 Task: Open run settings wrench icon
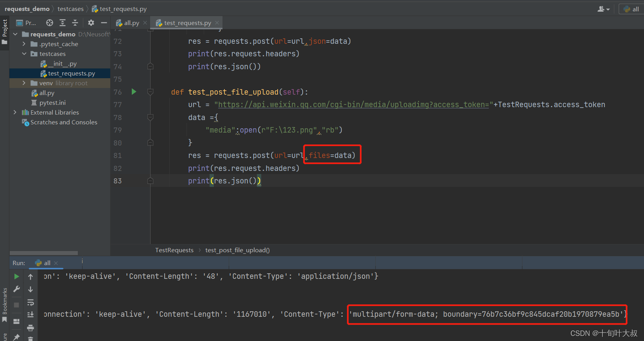click(16, 289)
